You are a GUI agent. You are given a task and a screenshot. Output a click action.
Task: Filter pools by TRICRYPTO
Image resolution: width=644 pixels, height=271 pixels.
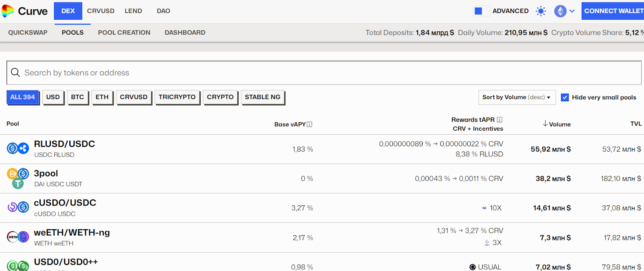tap(177, 97)
